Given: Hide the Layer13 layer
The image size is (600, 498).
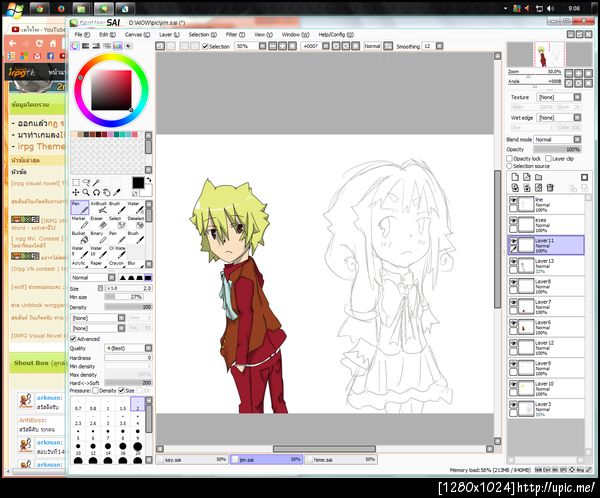Looking at the screenshot, I should pos(513,262).
